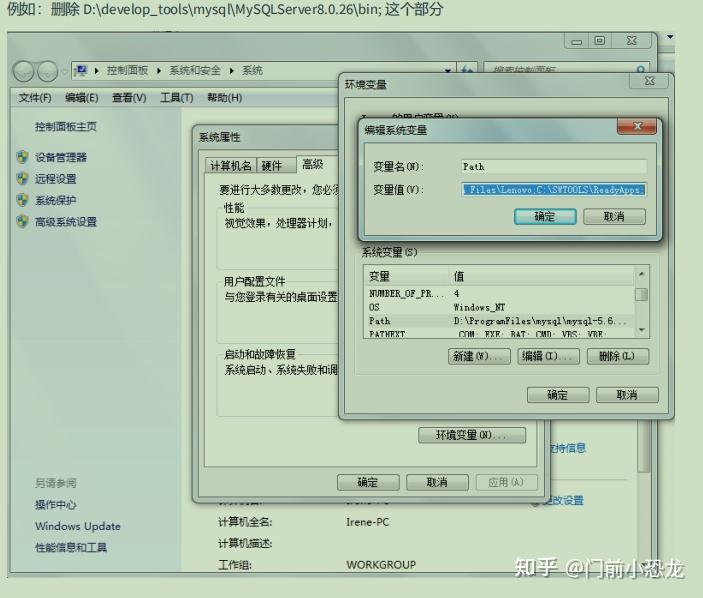Click 新建(W) system variable button
This screenshot has height=598, width=703.
(479, 356)
